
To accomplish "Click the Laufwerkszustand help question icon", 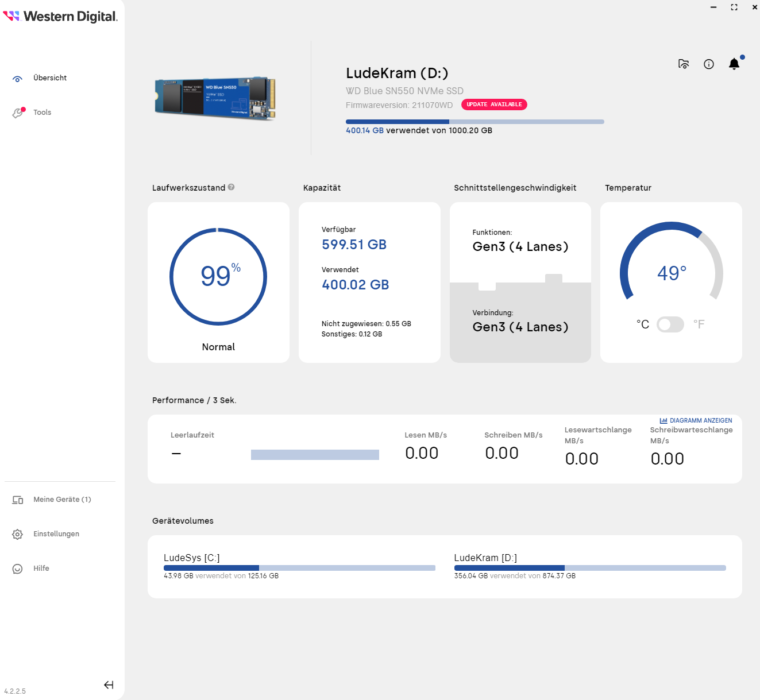I will (x=231, y=187).
